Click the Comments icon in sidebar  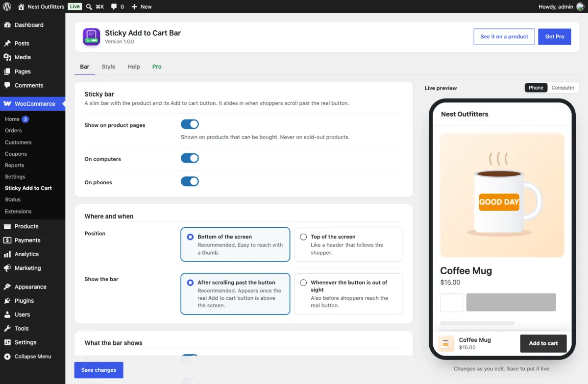coord(7,85)
